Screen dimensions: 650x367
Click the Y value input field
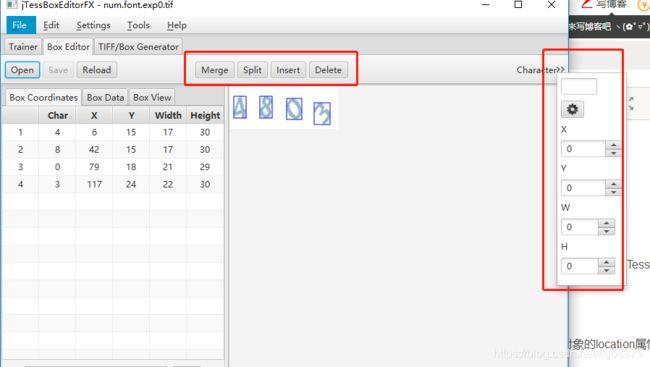click(583, 188)
